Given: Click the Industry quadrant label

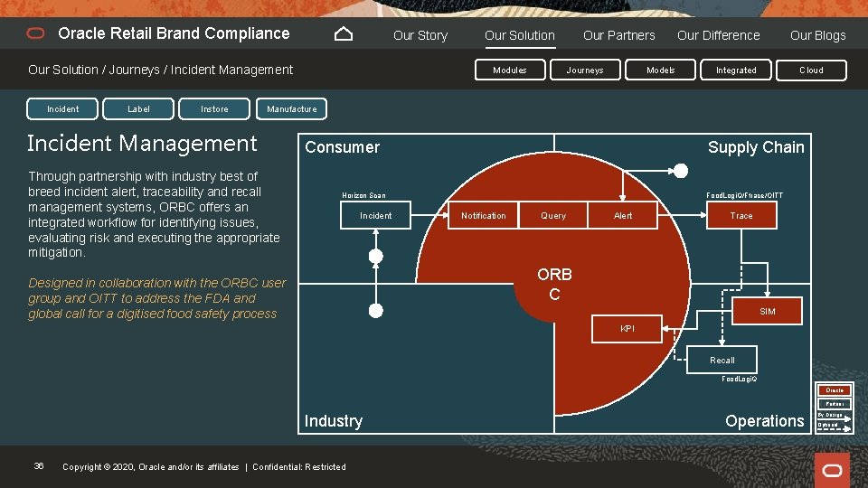Looking at the screenshot, I should point(334,421).
